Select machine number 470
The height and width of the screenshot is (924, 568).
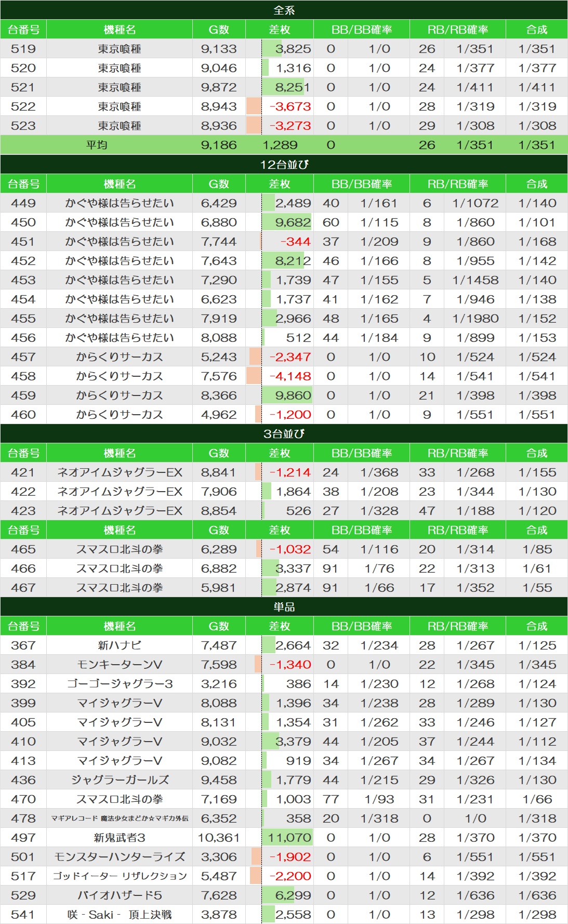(23, 799)
